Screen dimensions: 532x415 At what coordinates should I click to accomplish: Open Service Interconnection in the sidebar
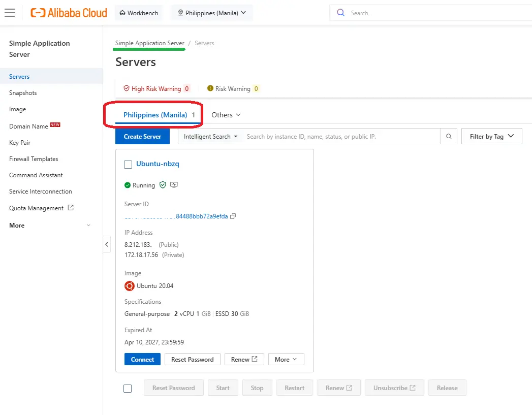point(40,191)
